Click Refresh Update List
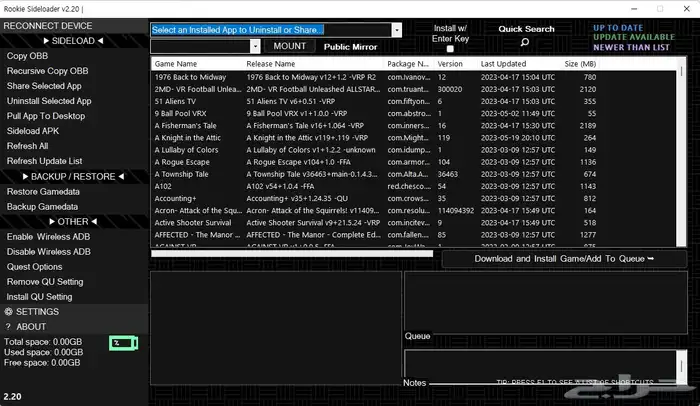Viewport: 700px width, 406px height. (44, 161)
